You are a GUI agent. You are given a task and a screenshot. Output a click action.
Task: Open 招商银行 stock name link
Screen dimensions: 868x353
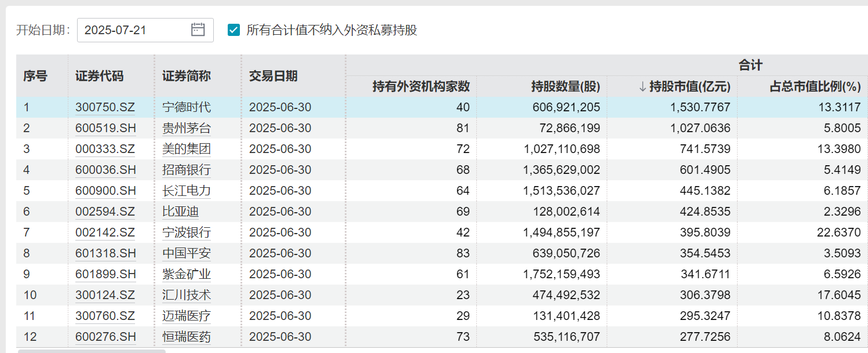pyautogui.click(x=187, y=170)
